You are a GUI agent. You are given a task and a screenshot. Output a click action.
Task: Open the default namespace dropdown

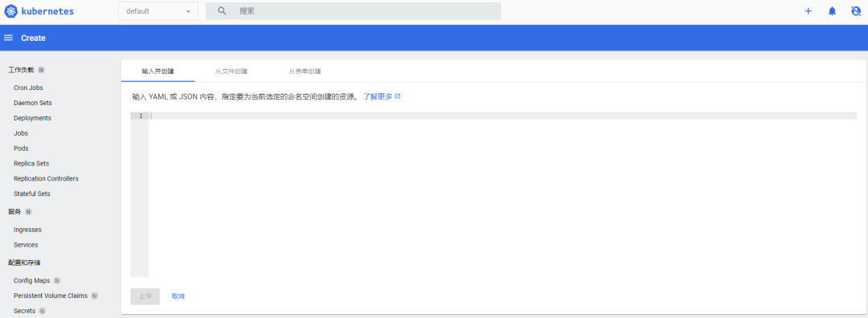[x=158, y=11]
